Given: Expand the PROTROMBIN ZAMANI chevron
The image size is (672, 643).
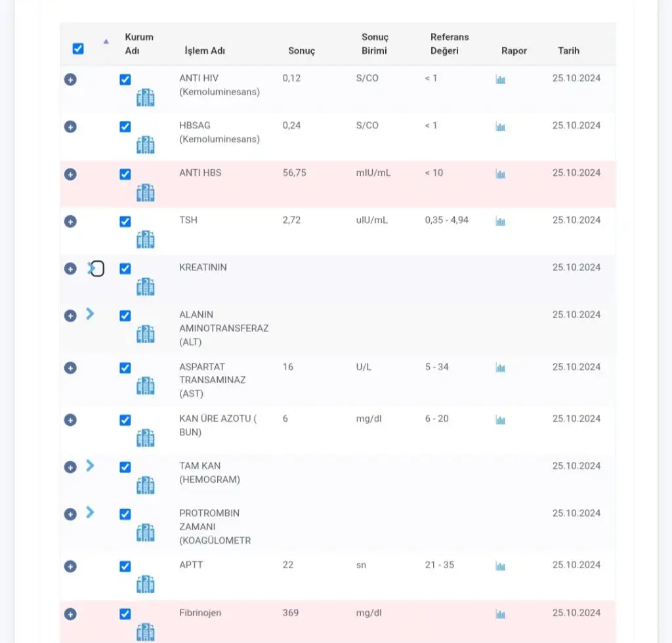Looking at the screenshot, I should pos(90,512).
